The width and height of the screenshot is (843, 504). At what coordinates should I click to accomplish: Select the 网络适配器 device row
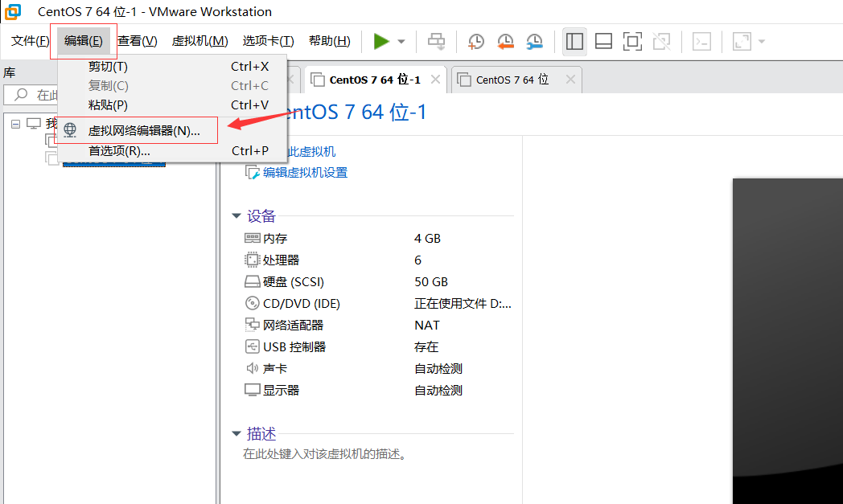coord(378,325)
